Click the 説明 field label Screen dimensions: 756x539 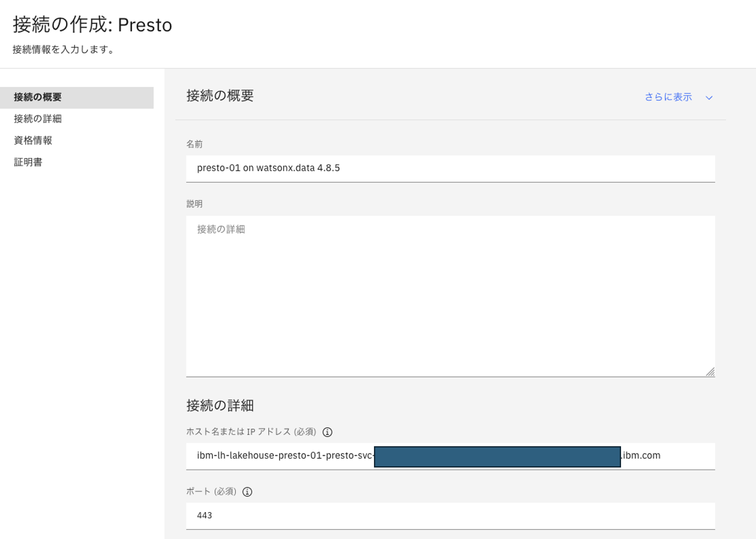coord(194,204)
